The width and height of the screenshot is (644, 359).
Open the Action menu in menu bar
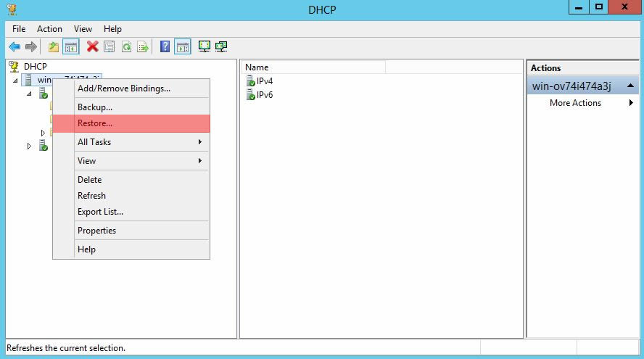point(49,29)
